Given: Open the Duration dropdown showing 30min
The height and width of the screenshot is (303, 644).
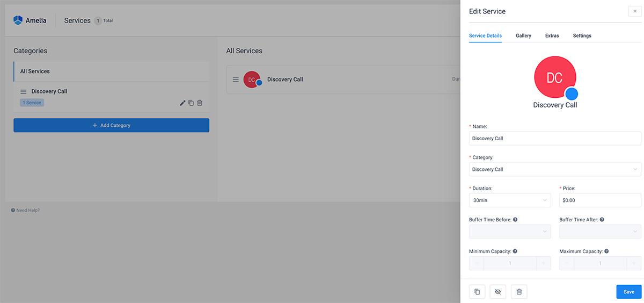Looking at the screenshot, I should [x=510, y=200].
